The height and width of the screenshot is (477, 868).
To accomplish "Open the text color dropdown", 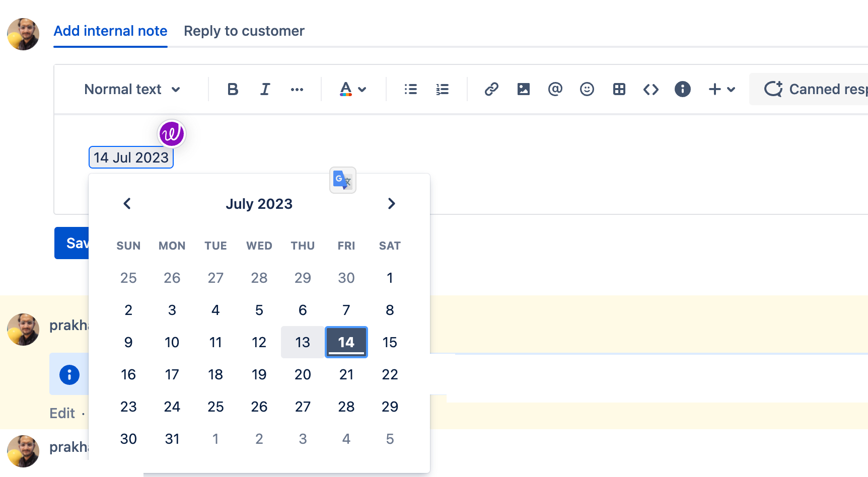I will click(353, 90).
